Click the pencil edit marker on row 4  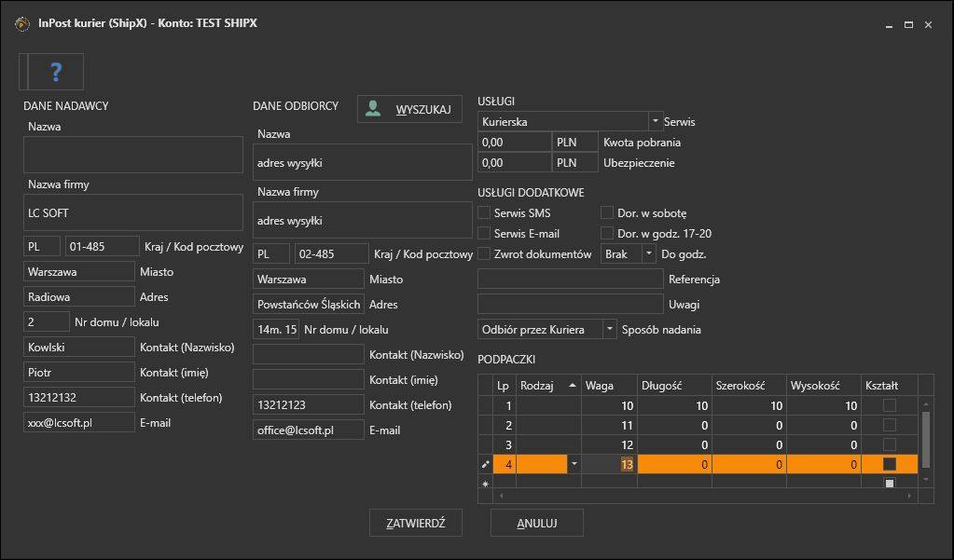pyautogui.click(x=486, y=465)
